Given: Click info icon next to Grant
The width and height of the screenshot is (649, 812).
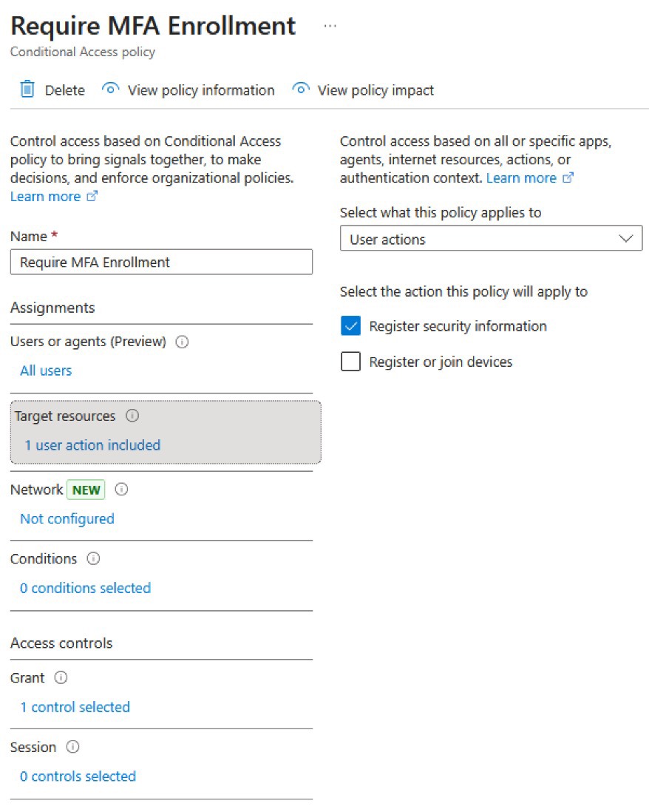Looking at the screenshot, I should pos(61,678).
